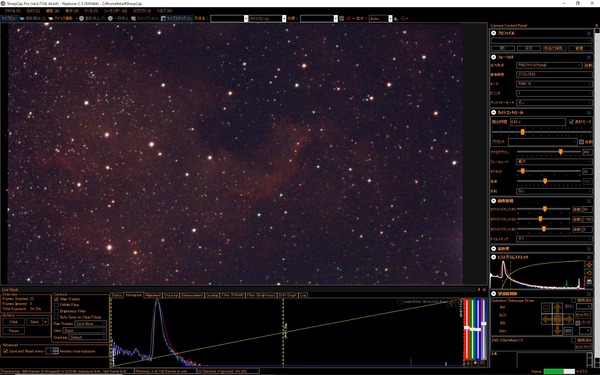Toggle the checkbox right of the preset dropdown
This screenshot has width=600, height=375.
pos(581,142)
